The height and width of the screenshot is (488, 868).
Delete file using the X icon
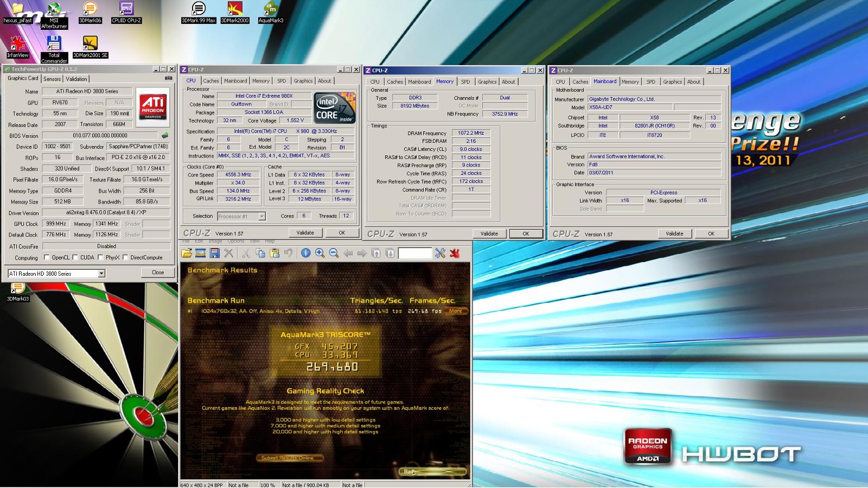click(x=229, y=253)
